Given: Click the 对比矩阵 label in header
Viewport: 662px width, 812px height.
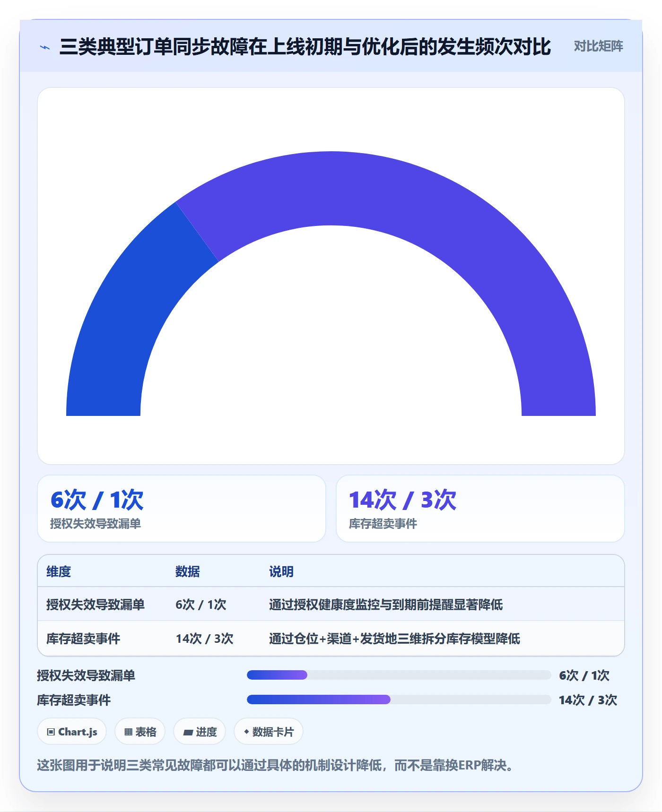Looking at the screenshot, I should click(598, 46).
